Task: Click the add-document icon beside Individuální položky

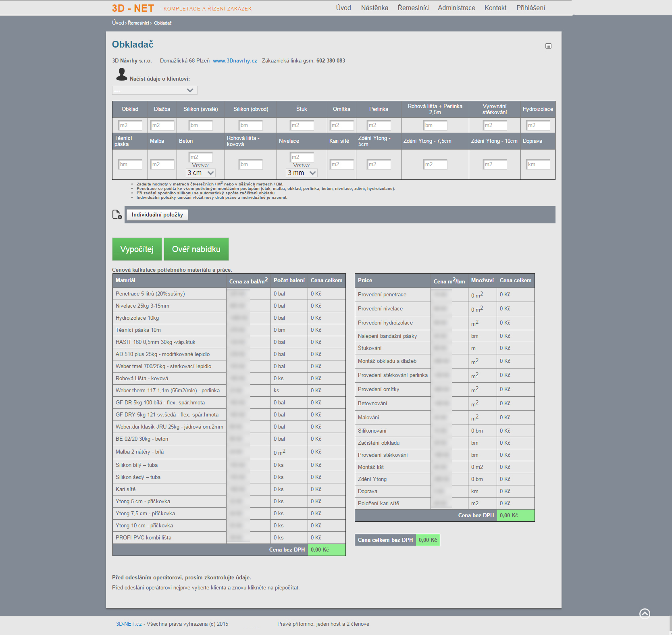Action: (117, 214)
